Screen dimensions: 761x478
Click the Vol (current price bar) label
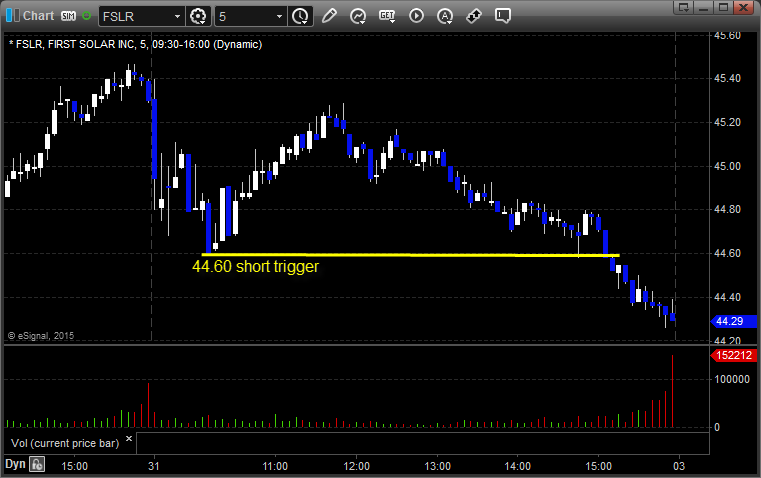65,443
